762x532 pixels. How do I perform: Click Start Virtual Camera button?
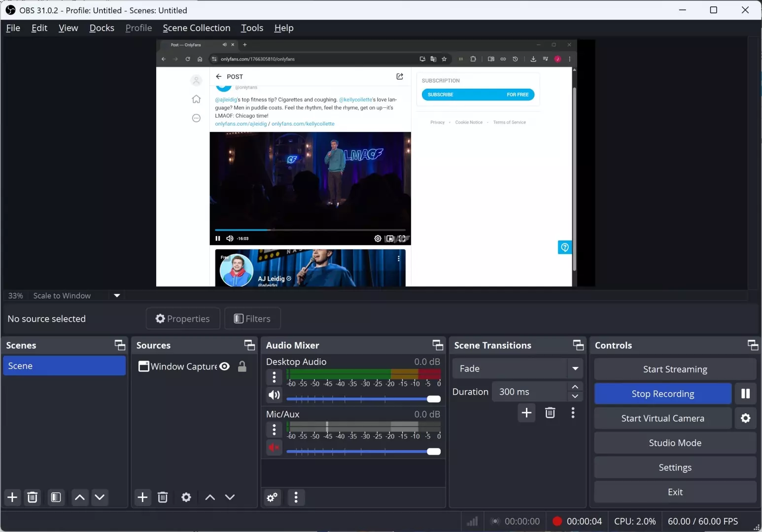coord(663,418)
